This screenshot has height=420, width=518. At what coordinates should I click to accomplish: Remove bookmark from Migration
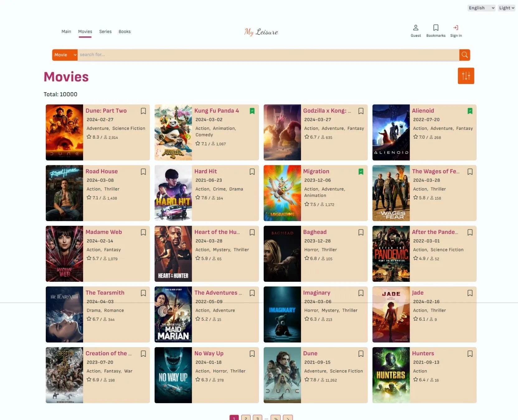point(361,172)
